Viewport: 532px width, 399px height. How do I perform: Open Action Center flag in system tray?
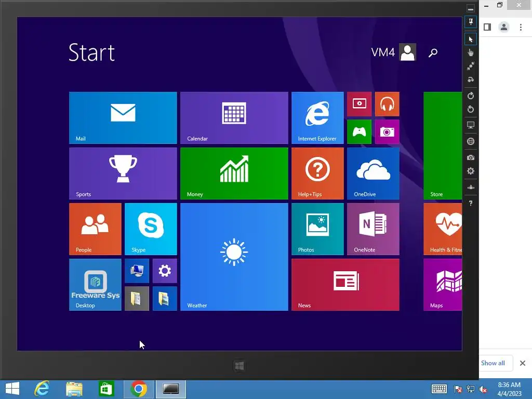point(458,389)
